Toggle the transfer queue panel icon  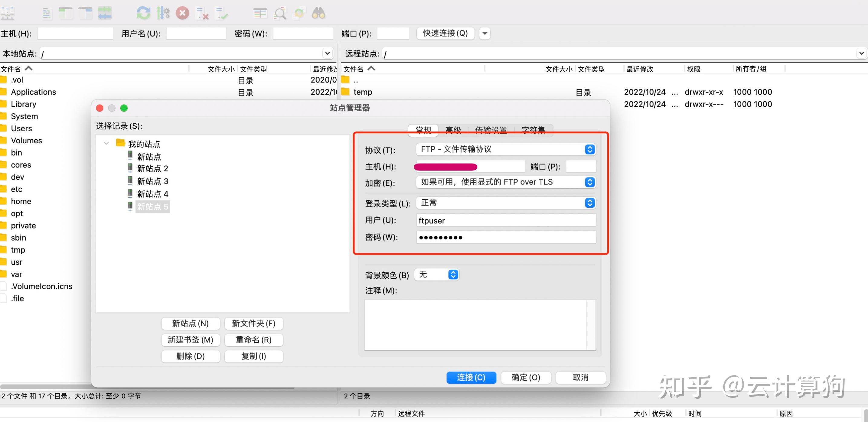105,13
